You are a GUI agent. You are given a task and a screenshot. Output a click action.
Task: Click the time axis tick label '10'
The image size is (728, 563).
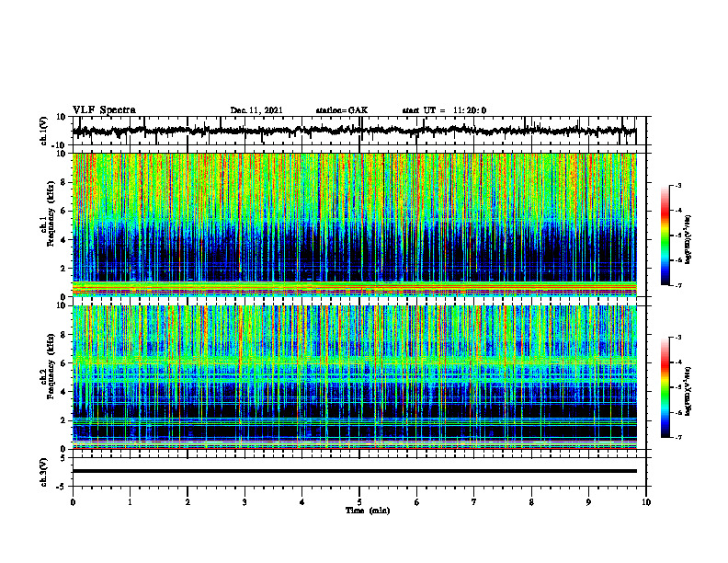click(x=646, y=502)
